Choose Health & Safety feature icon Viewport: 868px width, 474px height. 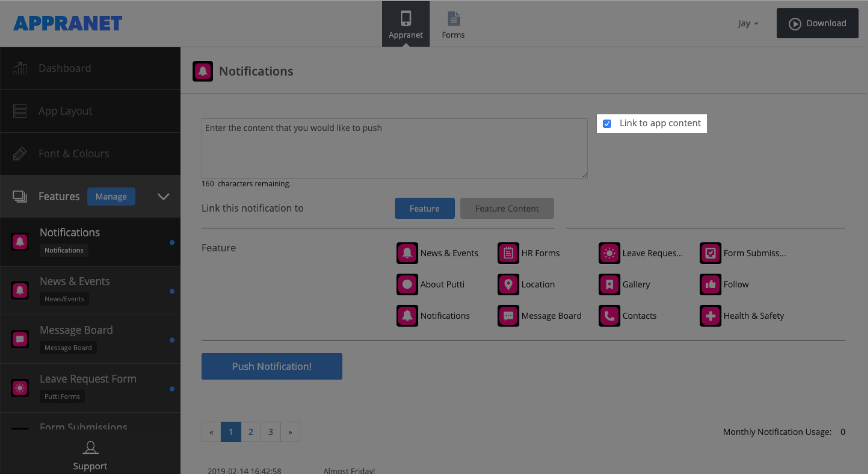(710, 316)
